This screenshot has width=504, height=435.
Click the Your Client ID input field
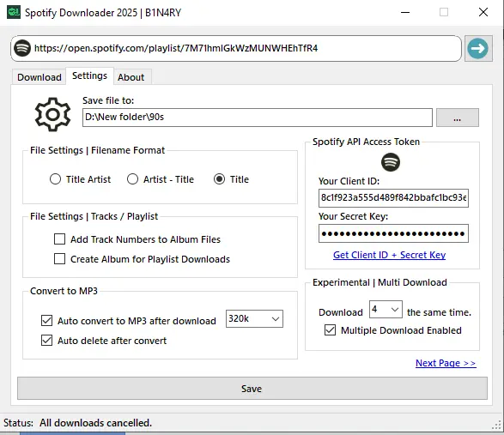click(x=393, y=198)
